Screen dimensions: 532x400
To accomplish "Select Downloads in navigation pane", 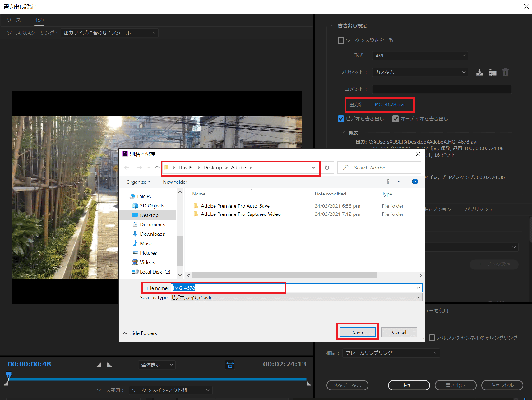I will pos(149,234).
